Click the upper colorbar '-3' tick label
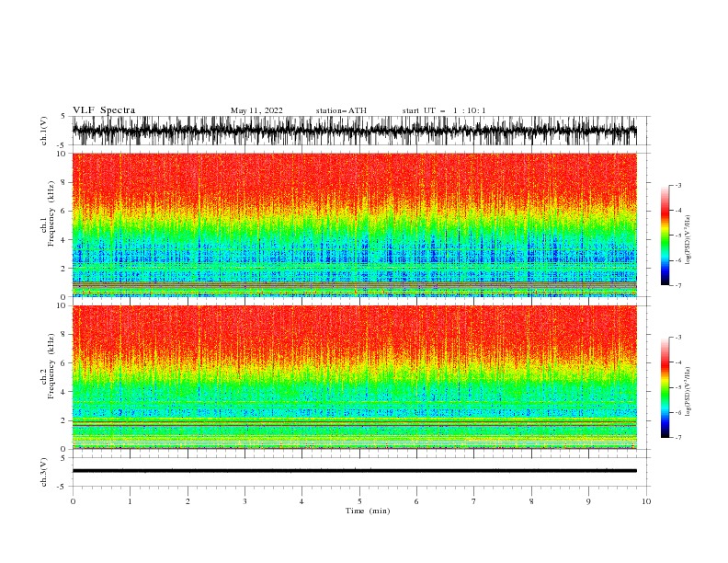 [678, 185]
